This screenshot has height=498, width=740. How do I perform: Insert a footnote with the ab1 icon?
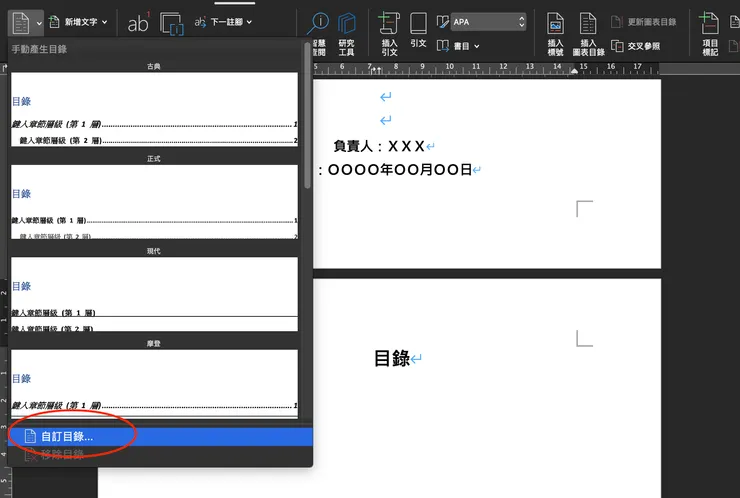138,23
